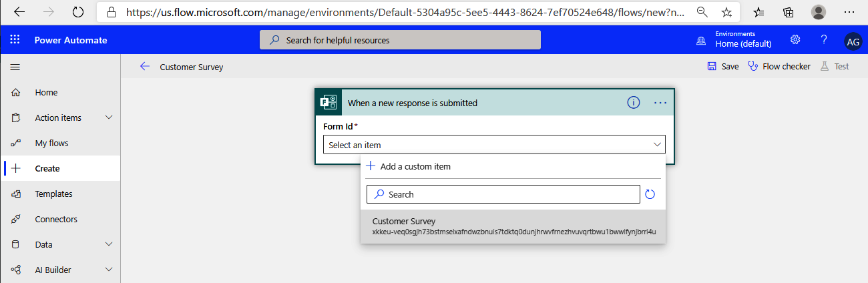Expand the Data section chevron
868x283 pixels.
(x=110, y=244)
